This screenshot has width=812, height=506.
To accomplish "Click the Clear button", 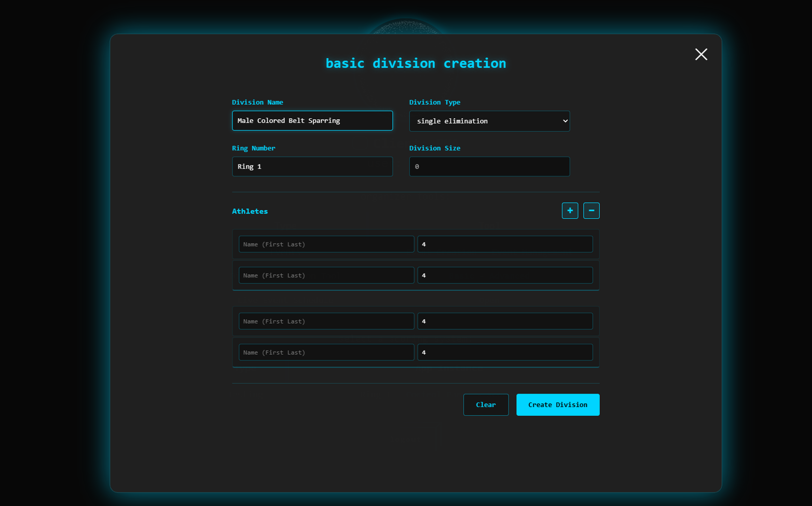I will click(x=486, y=405).
